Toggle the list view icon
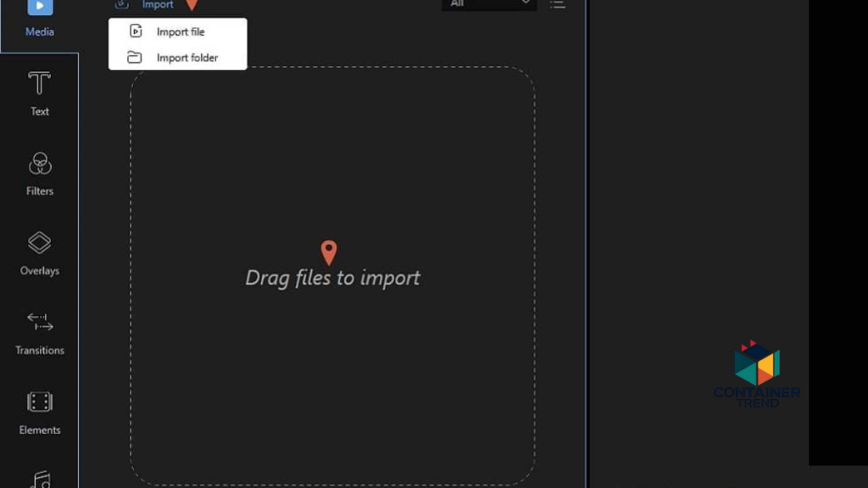This screenshot has height=488, width=868. point(558,4)
